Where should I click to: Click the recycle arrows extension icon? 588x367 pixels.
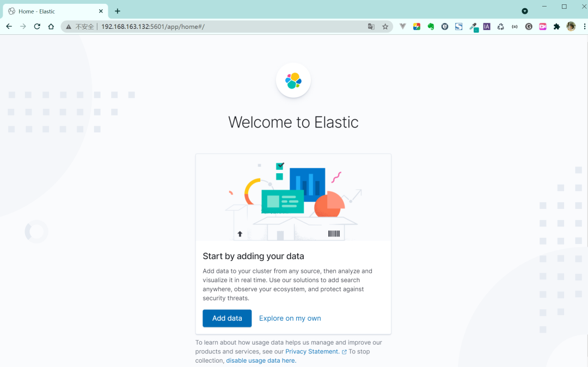[x=501, y=27]
